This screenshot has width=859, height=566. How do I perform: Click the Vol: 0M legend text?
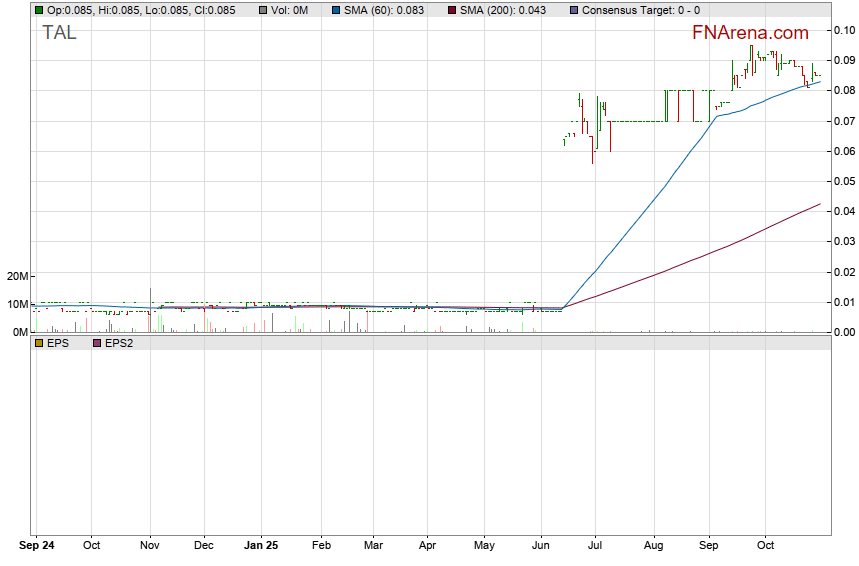point(288,11)
